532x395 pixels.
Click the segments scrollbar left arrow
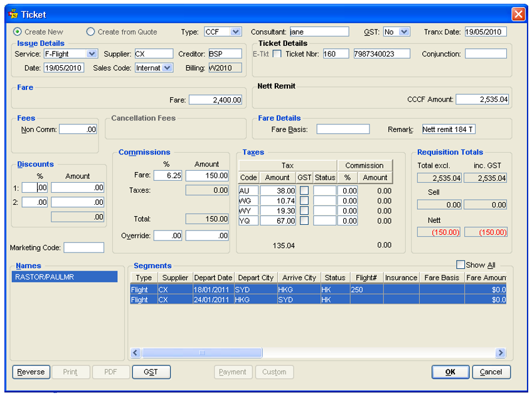point(136,352)
